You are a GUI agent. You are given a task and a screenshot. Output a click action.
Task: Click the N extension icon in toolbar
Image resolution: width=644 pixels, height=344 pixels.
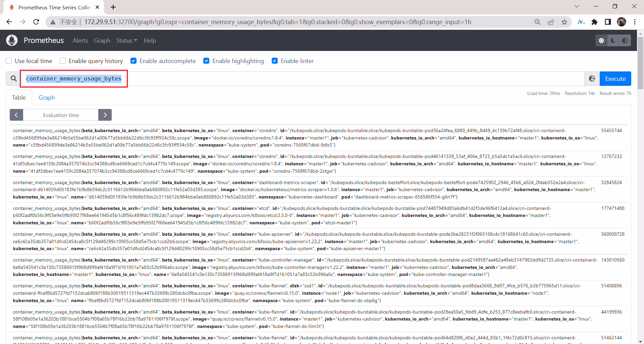click(x=581, y=22)
